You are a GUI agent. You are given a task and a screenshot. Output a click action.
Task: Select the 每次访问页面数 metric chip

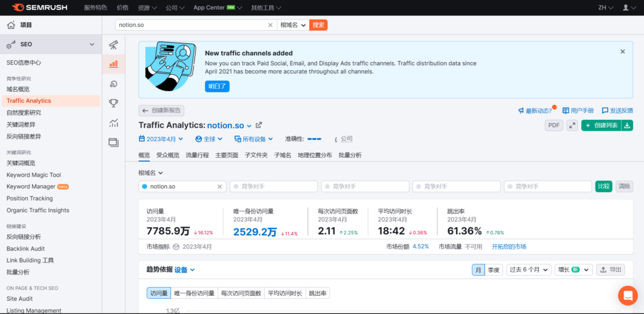[x=241, y=293]
